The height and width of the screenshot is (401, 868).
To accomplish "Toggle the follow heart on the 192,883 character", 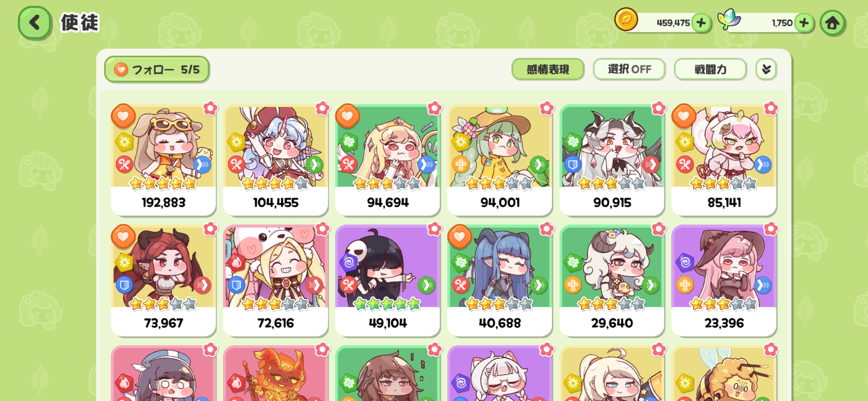I will tap(124, 116).
